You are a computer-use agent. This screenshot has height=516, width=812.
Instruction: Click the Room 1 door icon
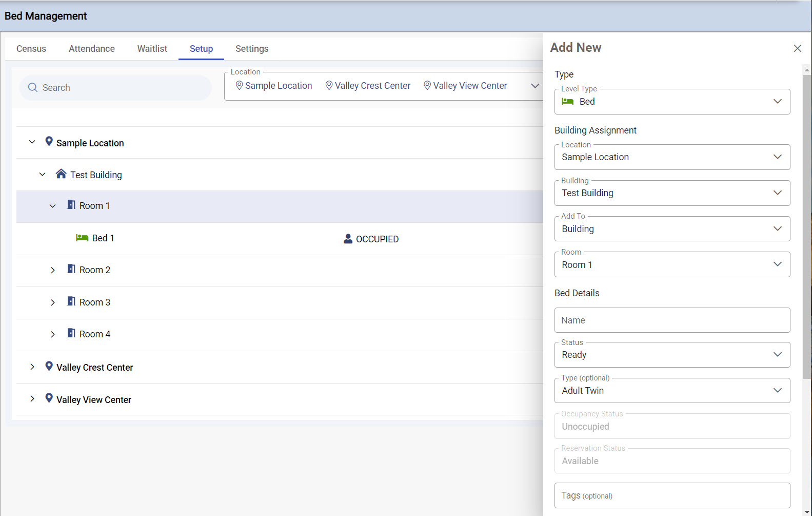pyautogui.click(x=71, y=205)
